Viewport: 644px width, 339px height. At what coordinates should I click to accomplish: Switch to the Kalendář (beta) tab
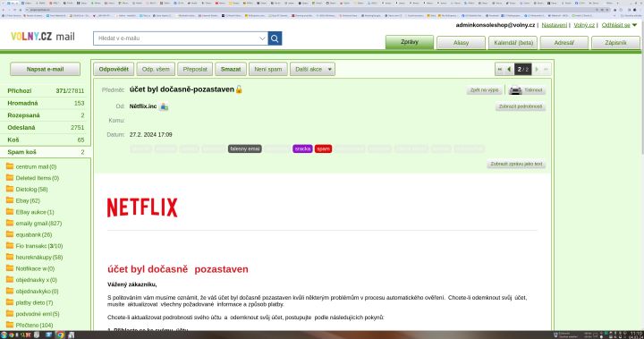(513, 43)
